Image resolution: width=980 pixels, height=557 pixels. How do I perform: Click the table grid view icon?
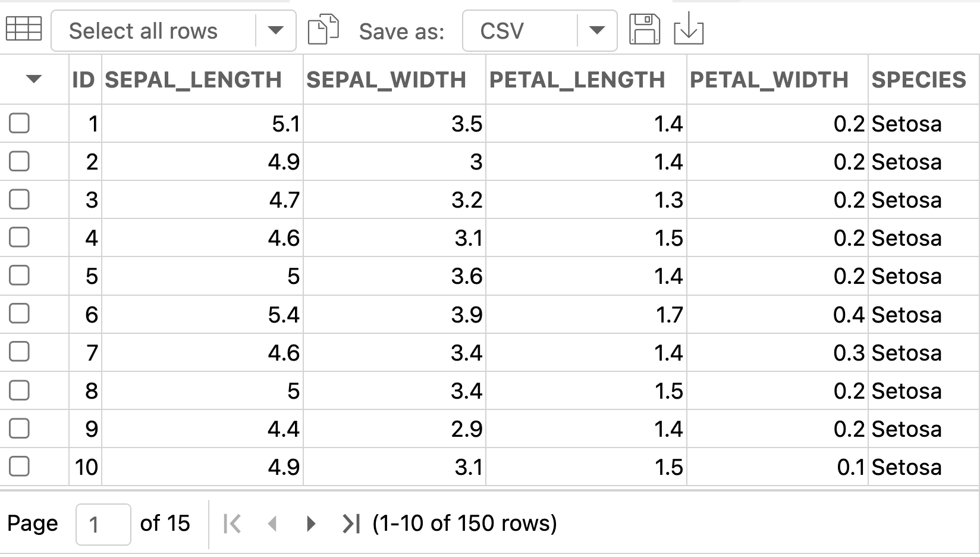coord(24,29)
